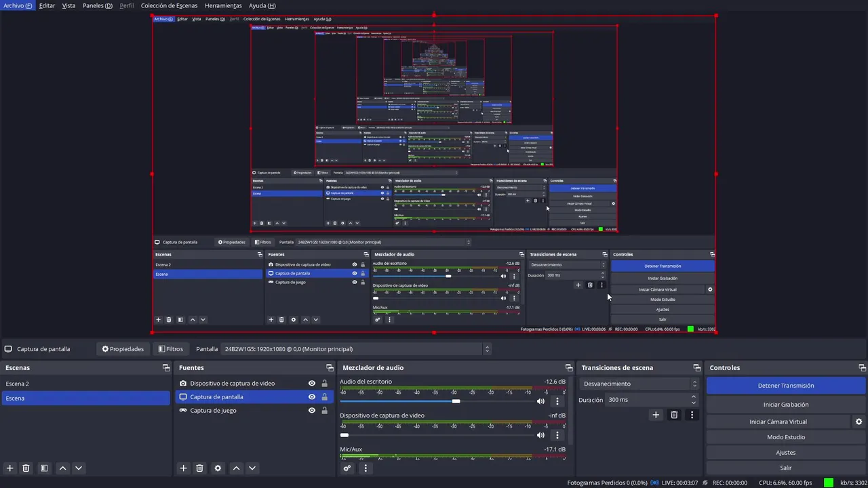Move source up arrow in Fuentes panel

(236, 468)
